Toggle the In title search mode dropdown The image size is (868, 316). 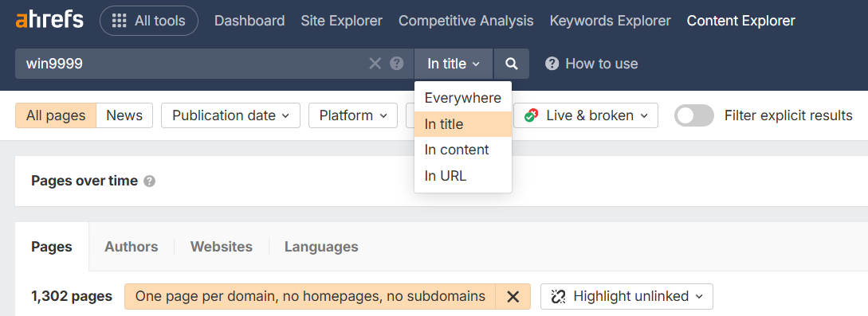pos(454,64)
